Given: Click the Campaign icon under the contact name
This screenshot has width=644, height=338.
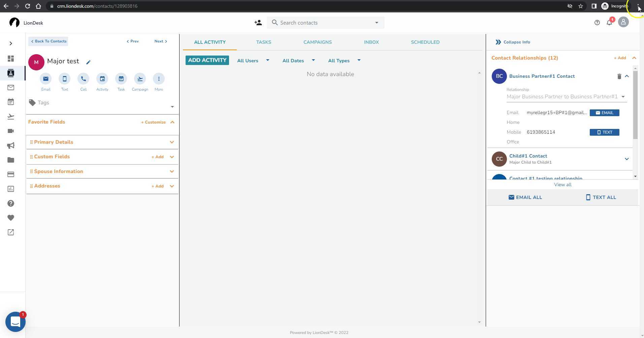Looking at the screenshot, I should [x=139, y=79].
